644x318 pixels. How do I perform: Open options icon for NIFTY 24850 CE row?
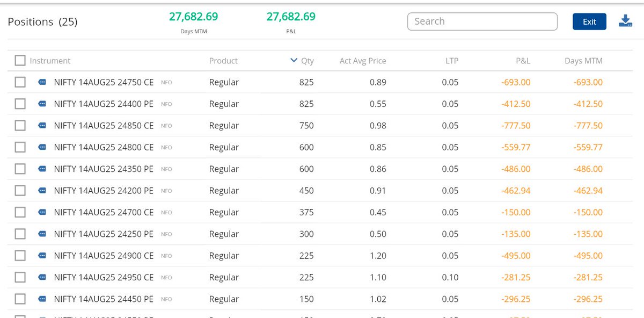42,126
